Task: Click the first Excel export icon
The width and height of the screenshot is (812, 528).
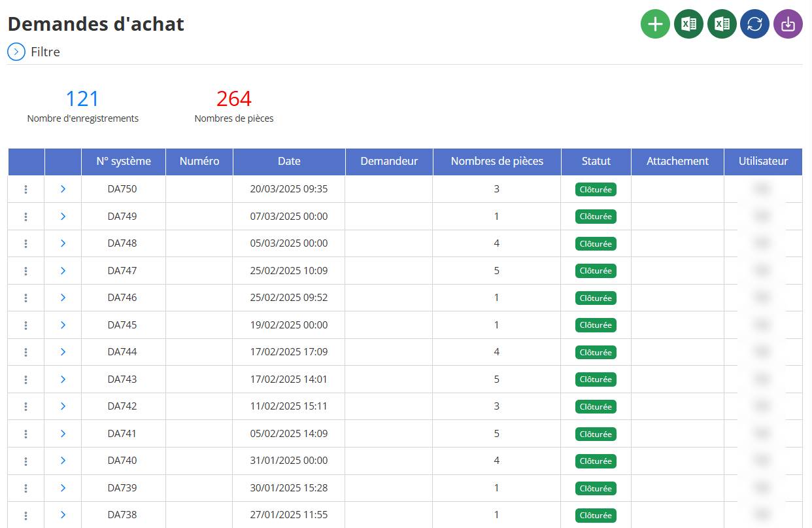Action: pyautogui.click(x=688, y=24)
